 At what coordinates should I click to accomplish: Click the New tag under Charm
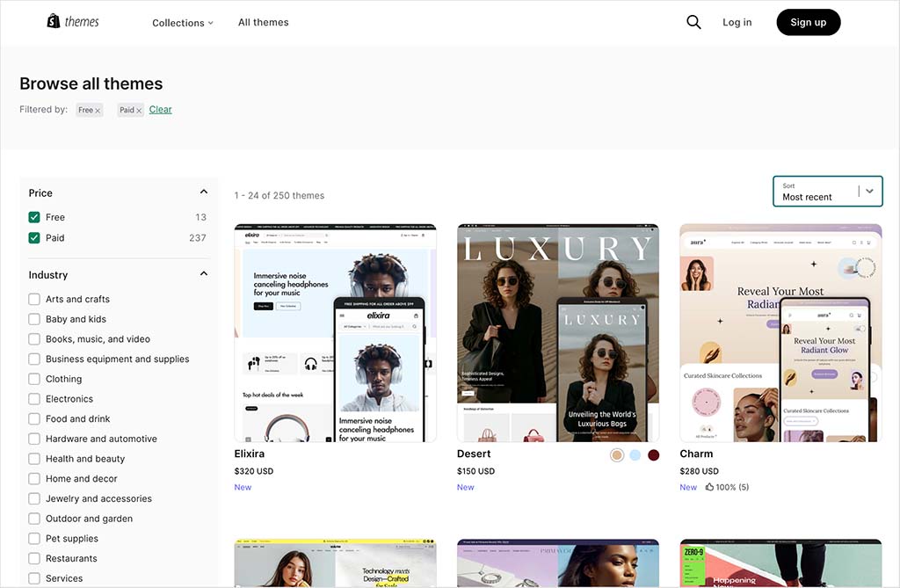(688, 487)
